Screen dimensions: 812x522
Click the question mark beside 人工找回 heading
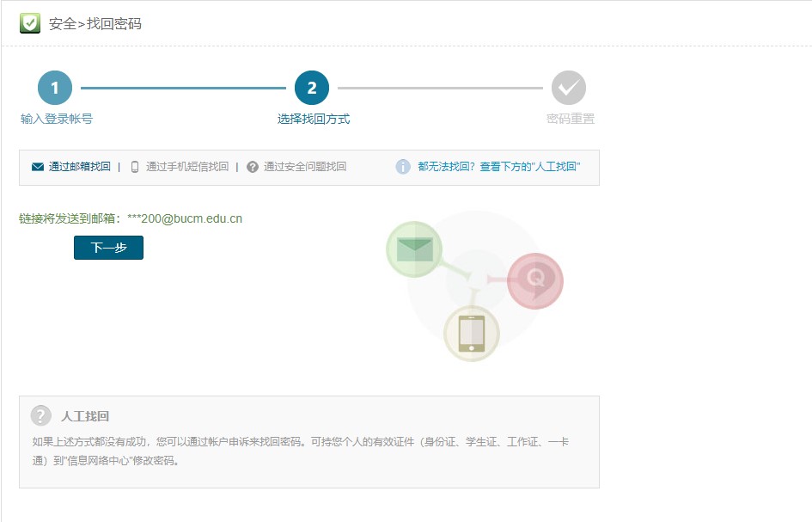41,416
